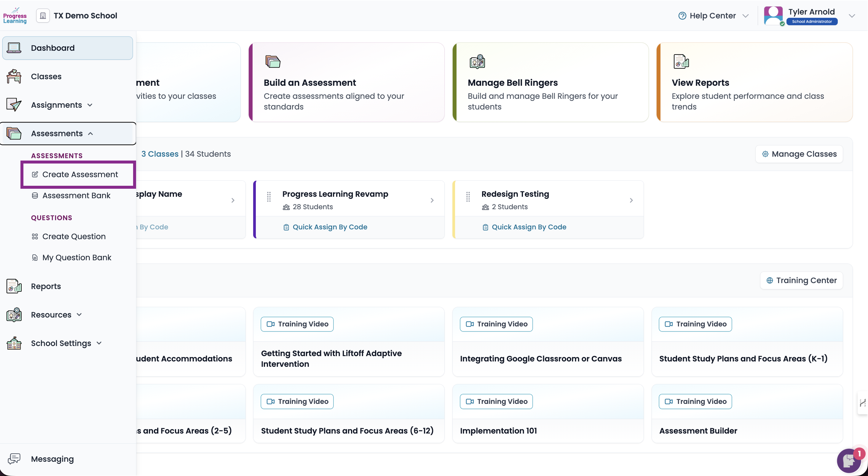
Task: Click the School Administrator role badge
Action: (812, 22)
